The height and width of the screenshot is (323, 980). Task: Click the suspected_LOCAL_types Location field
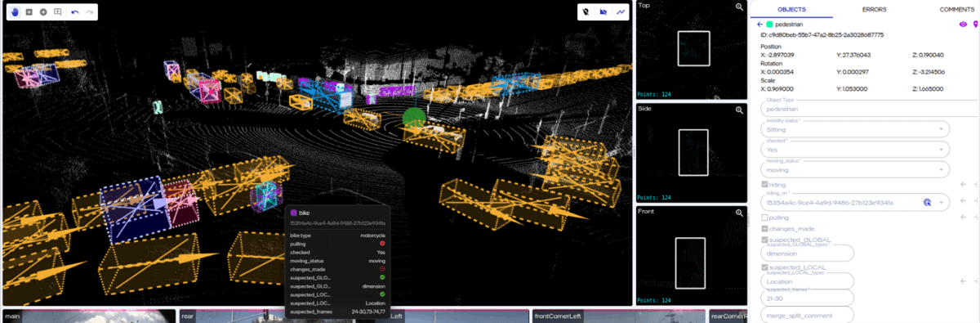tap(807, 280)
